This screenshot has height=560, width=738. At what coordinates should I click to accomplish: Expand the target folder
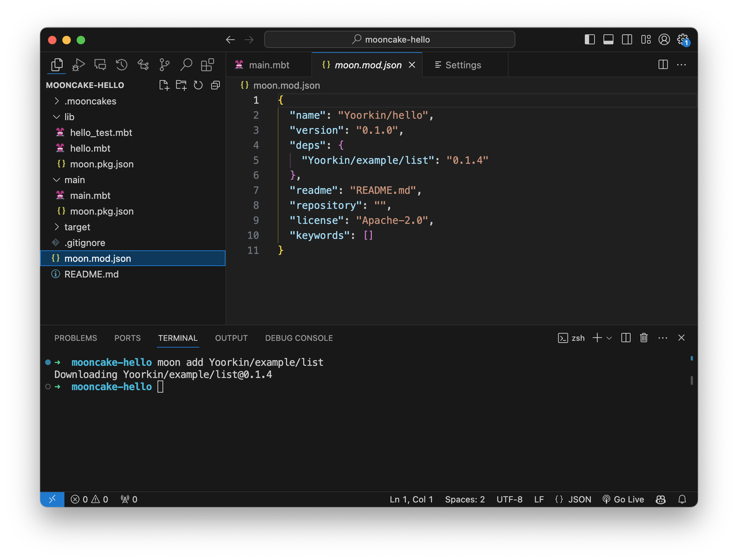(133, 227)
